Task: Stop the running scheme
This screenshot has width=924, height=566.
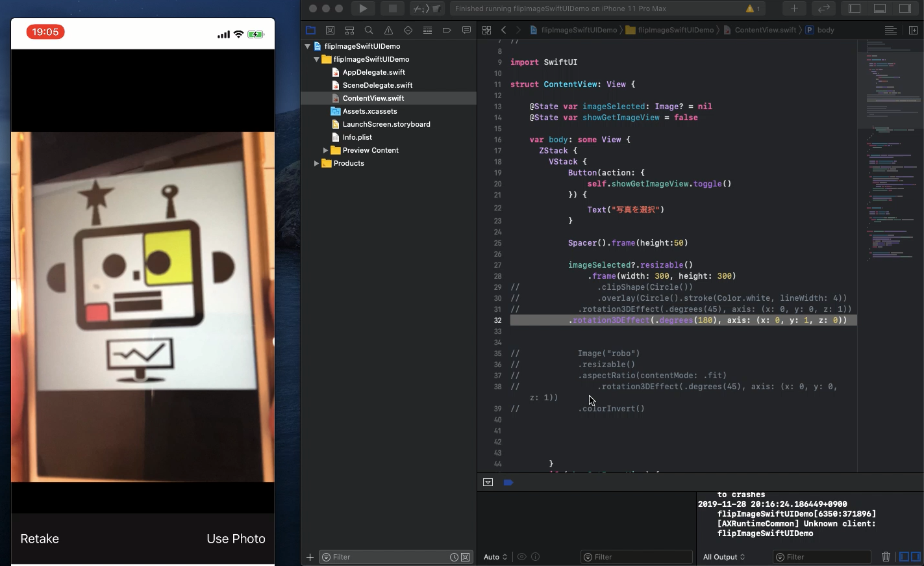Action: click(x=392, y=8)
